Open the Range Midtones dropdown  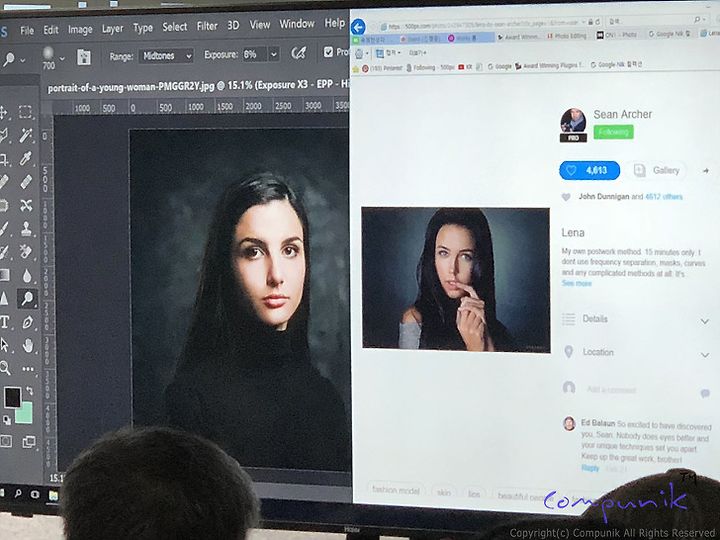coord(166,56)
